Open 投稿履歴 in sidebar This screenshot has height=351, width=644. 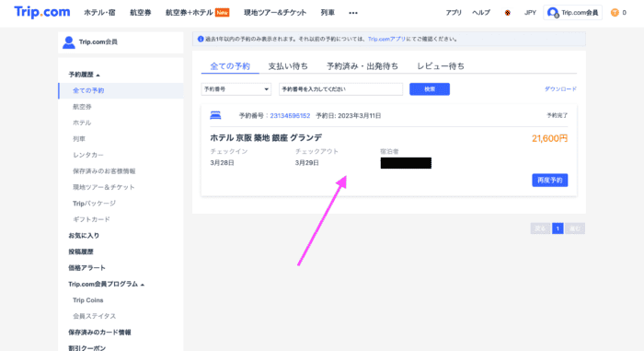pyautogui.click(x=81, y=252)
